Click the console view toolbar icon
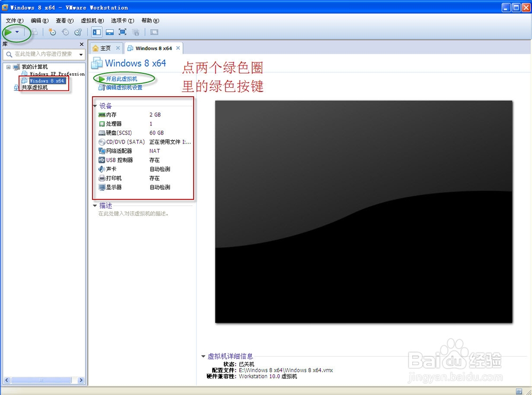The height and width of the screenshot is (395, 532). tap(154, 32)
